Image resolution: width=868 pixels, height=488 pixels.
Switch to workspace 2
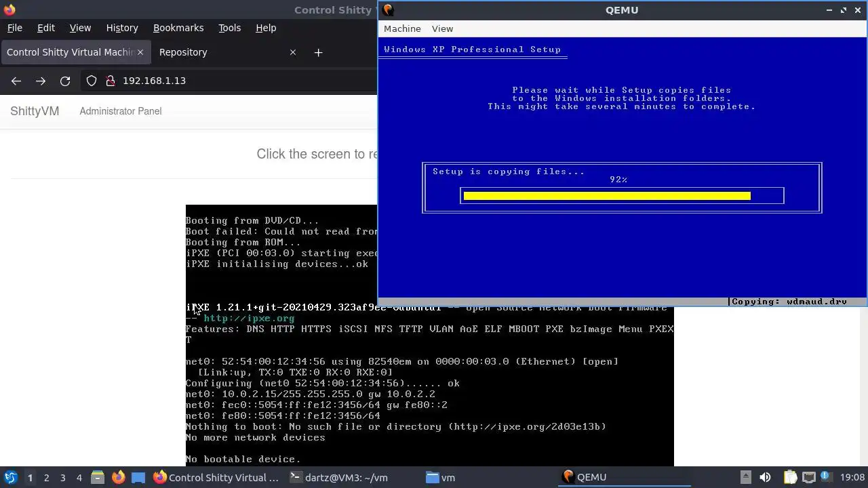46,478
